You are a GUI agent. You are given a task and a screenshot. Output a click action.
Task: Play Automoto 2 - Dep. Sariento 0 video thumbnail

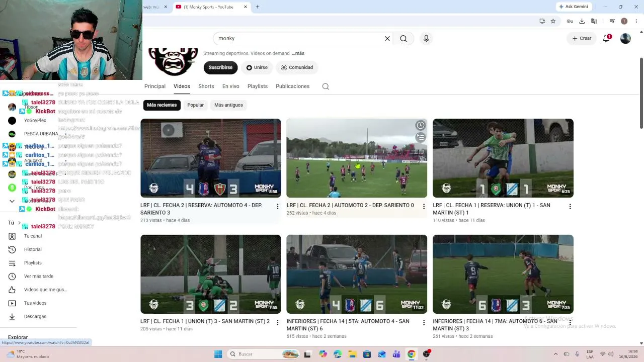click(357, 158)
